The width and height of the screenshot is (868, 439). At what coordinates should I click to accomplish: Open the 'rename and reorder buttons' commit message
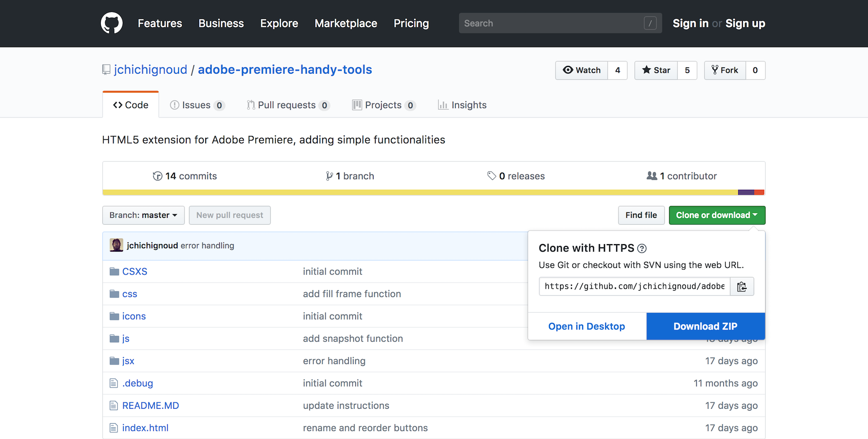(x=365, y=428)
